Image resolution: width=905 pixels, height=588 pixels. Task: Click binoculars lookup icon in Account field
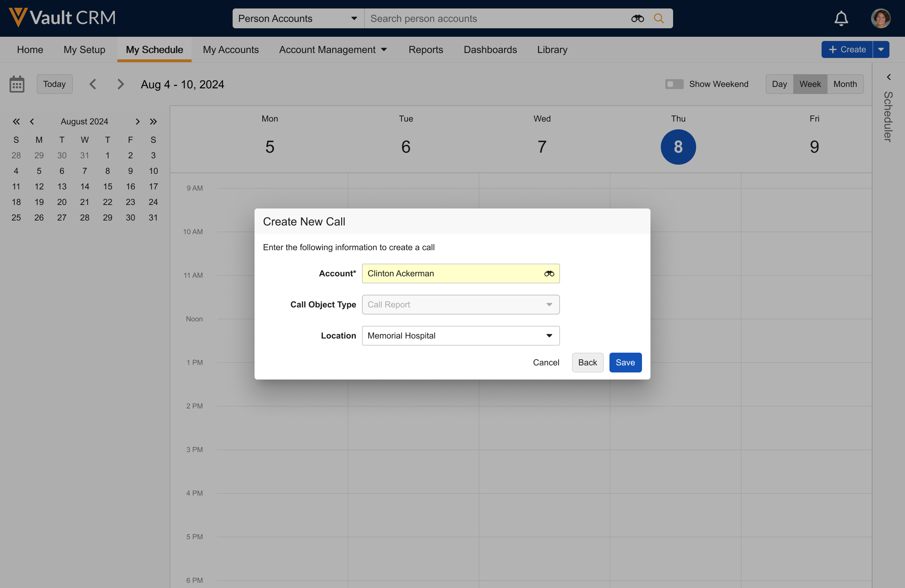(x=549, y=273)
